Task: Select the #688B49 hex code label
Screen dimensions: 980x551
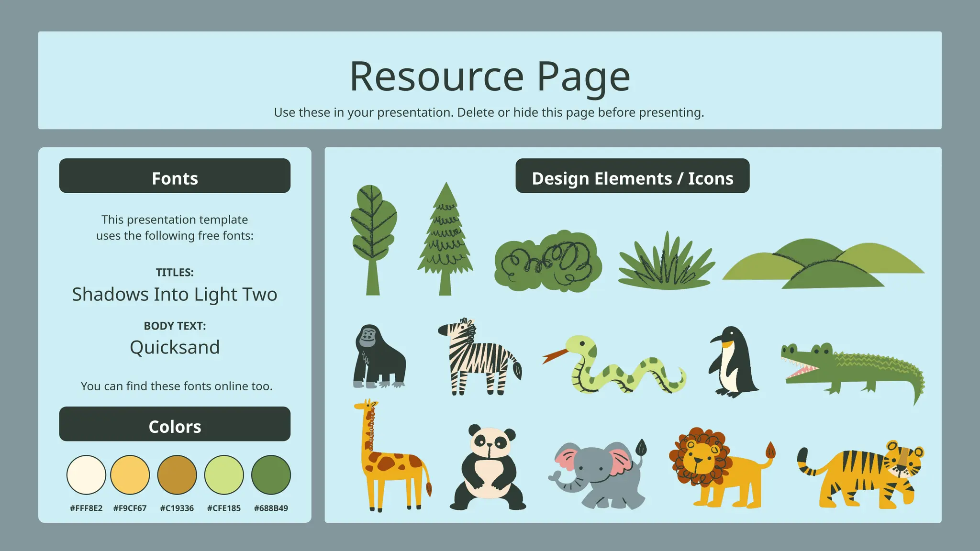Action: click(271, 508)
